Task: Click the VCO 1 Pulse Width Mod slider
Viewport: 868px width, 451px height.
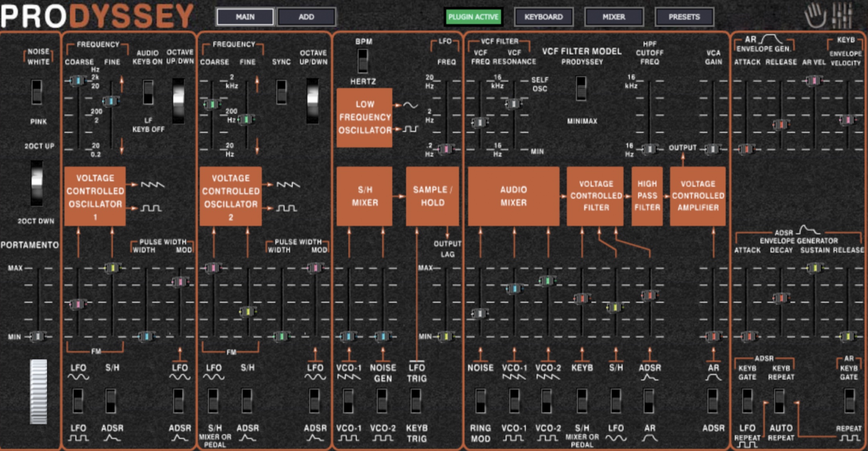Action: (180, 282)
